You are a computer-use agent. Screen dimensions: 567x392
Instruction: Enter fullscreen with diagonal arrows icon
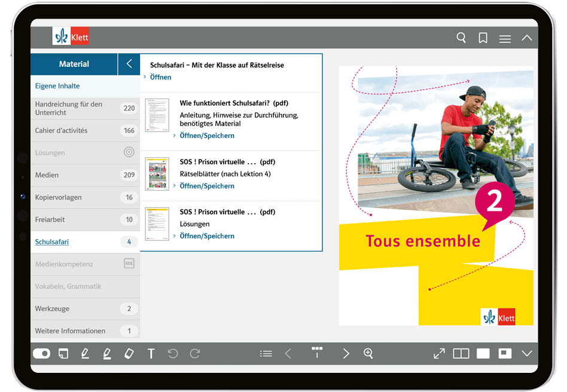coord(439,353)
